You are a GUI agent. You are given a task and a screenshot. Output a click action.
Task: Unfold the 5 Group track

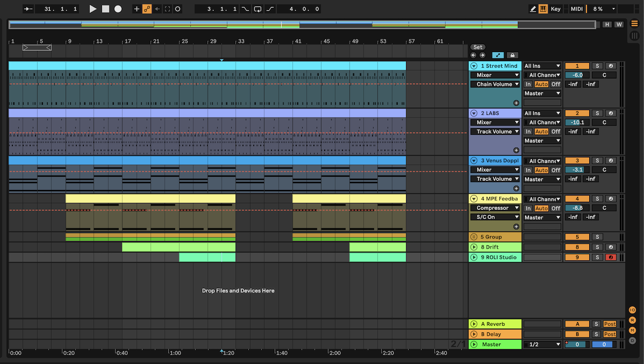pos(474,237)
